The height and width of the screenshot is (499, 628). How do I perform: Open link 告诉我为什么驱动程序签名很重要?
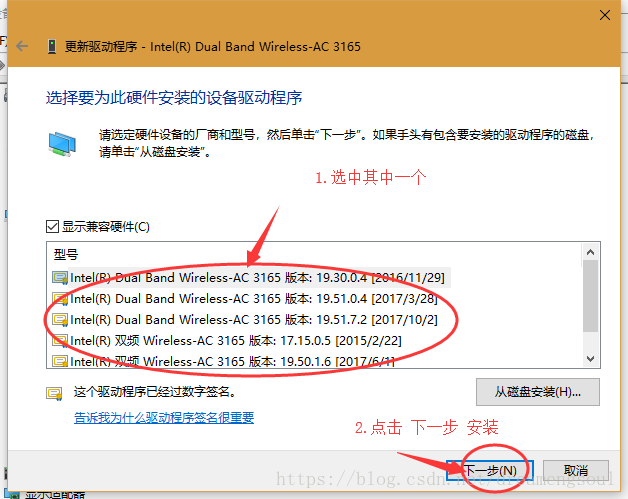click(164, 418)
